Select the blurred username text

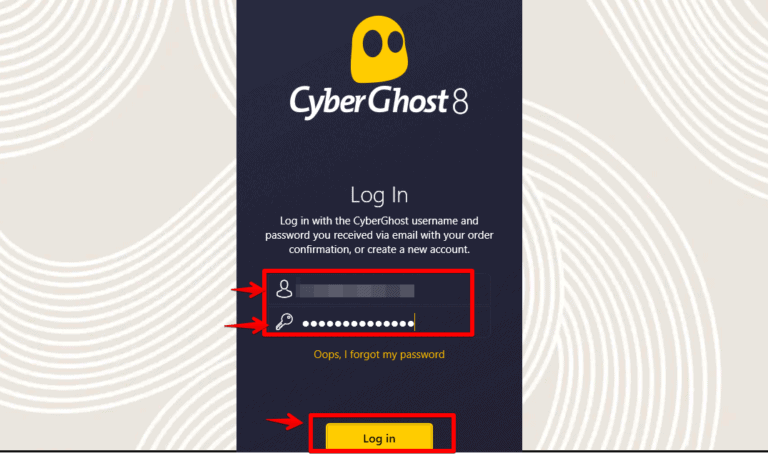click(x=356, y=291)
